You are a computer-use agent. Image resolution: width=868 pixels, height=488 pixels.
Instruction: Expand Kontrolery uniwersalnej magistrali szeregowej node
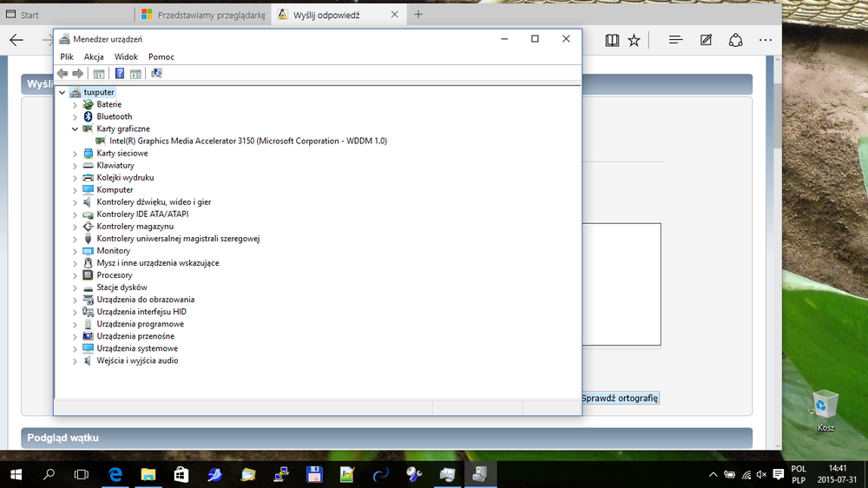coord(75,239)
